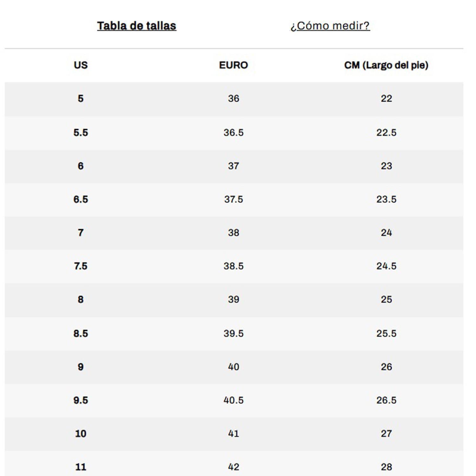Switch to the Tabla de tallas tab
This screenshot has height=476, width=476.
click(136, 26)
